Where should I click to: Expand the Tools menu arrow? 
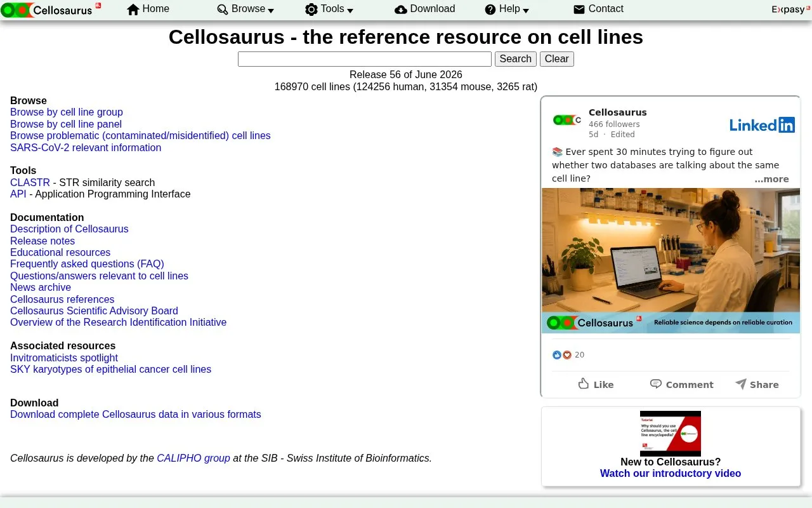(350, 11)
